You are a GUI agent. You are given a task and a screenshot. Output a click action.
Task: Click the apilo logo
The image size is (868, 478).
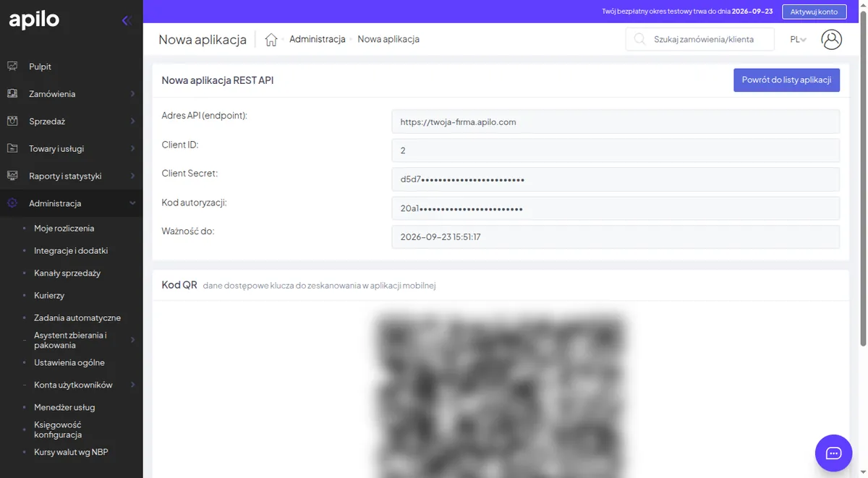(x=34, y=20)
